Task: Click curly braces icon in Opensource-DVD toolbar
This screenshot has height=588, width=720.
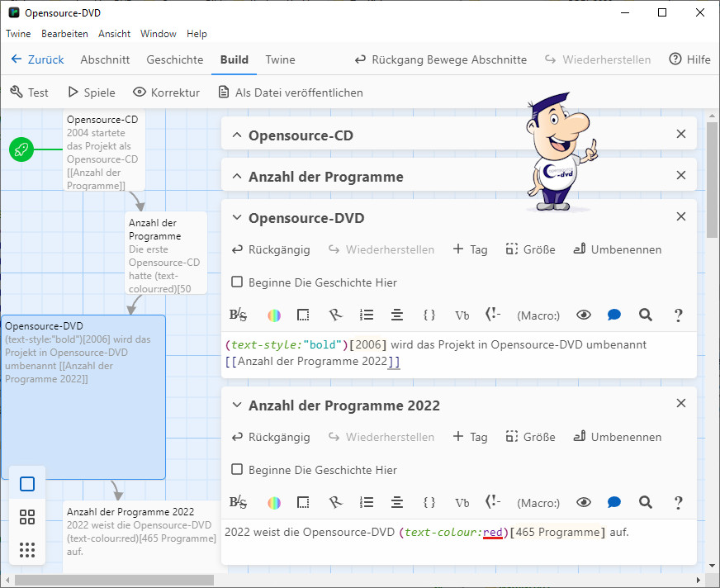Action: pyautogui.click(x=429, y=315)
